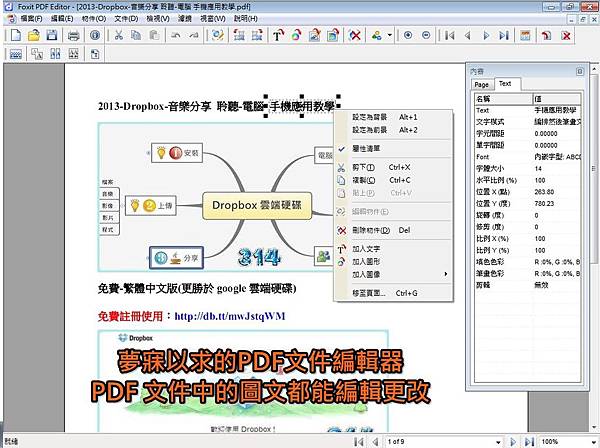
Task: Click the blue ruler icon in second toolbar row
Action: [15, 54]
